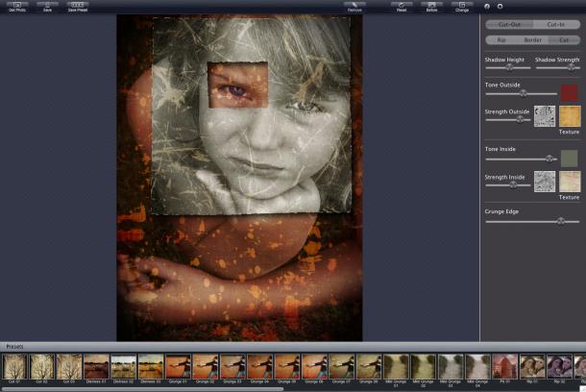Click the Reset icon in toolbar
Viewport: 586px width, 392px height.
point(402,6)
